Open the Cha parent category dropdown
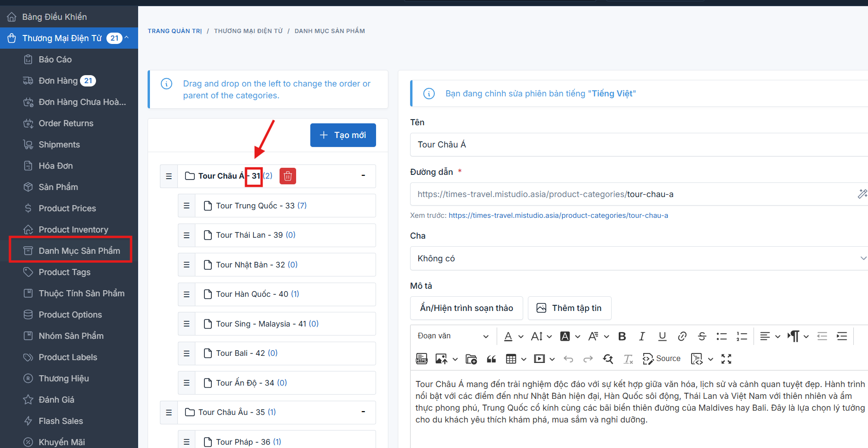 coord(639,258)
